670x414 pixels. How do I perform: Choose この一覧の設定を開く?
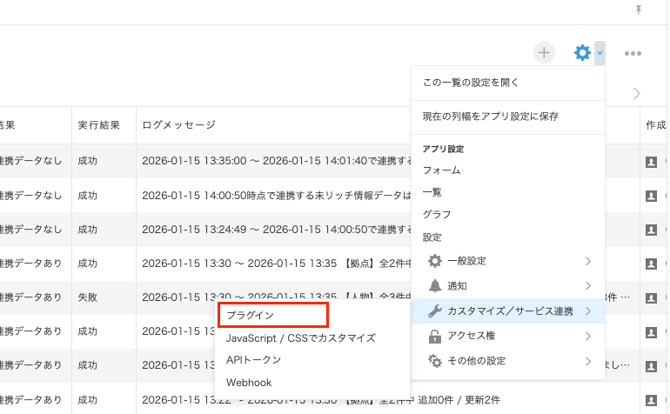pyautogui.click(x=470, y=82)
